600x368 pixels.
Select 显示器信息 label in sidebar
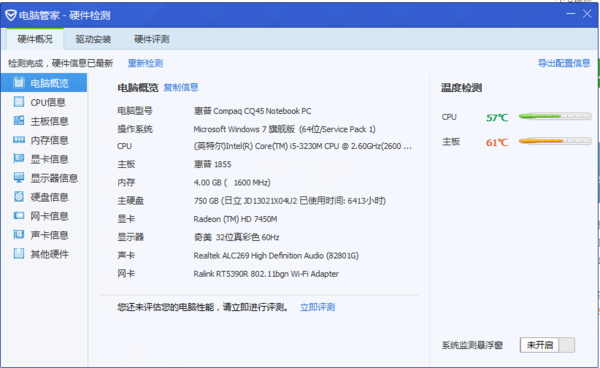(54, 178)
